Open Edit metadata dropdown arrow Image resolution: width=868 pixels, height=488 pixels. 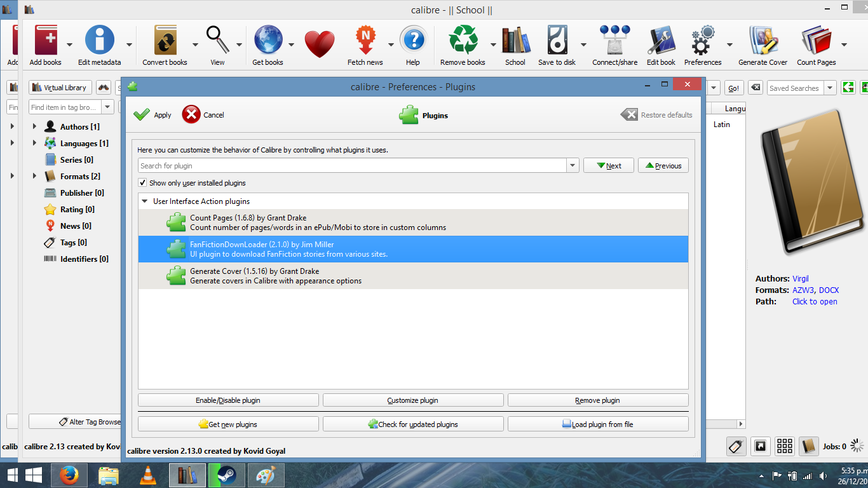coord(129,44)
